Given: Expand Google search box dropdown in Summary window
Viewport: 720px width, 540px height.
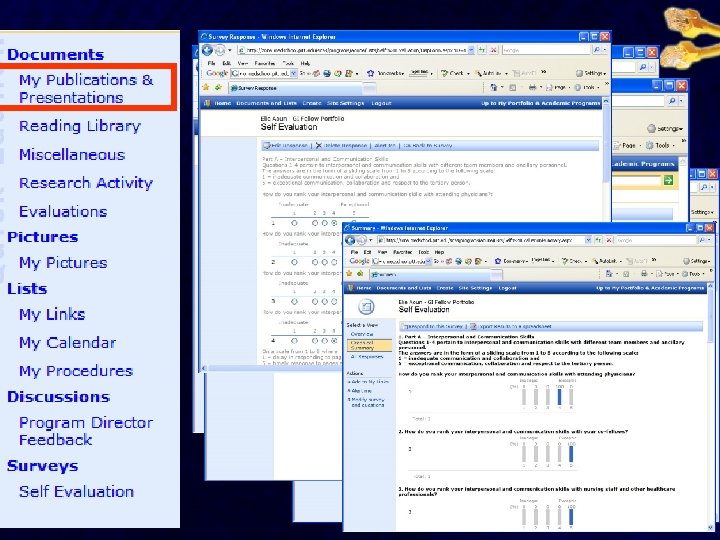Looking at the screenshot, I should (428, 261).
